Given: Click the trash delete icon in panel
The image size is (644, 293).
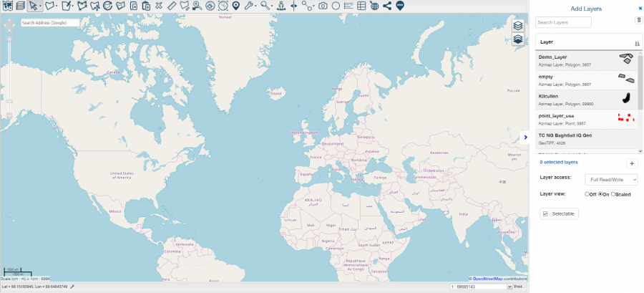Looking at the screenshot, I should 638,20.
